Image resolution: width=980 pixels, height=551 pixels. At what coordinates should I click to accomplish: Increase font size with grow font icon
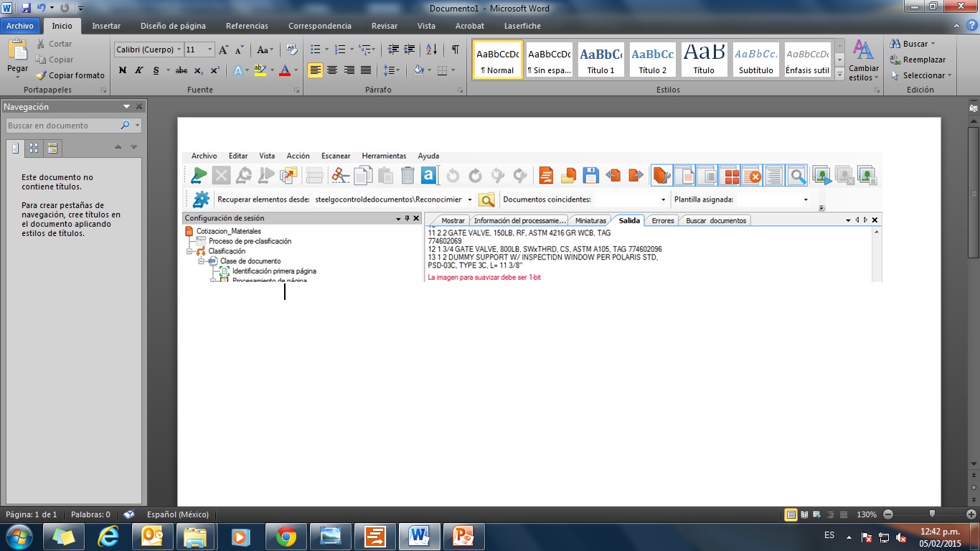pyautogui.click(x=224, y=50)
